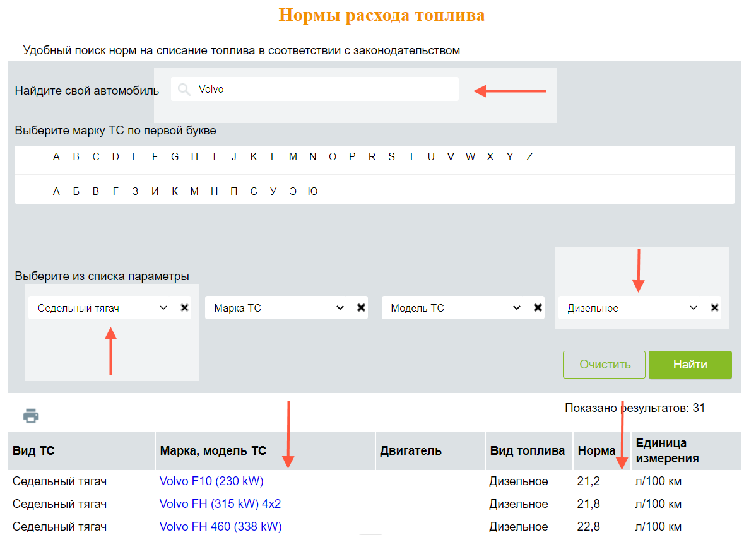Select Latin letter D brand filter

tap(115, 156)
